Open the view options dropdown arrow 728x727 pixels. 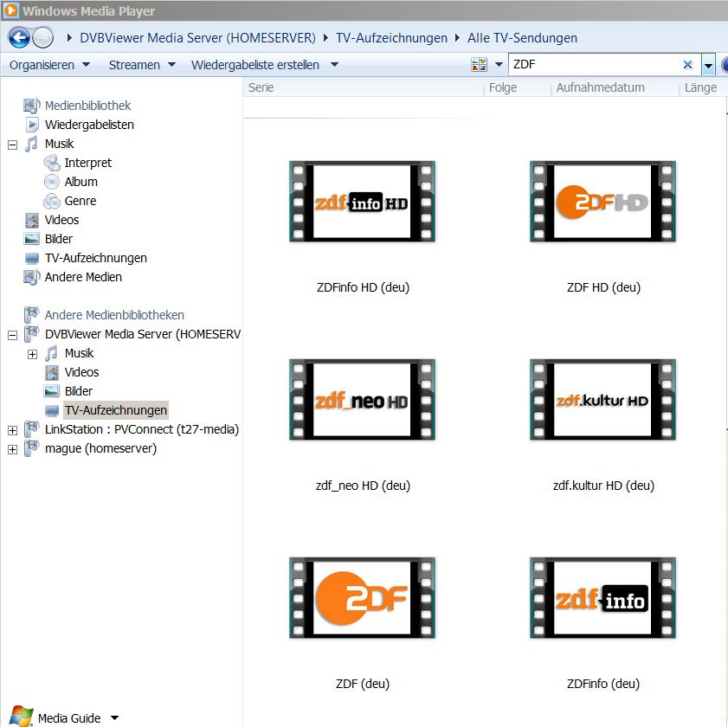tap(499, 65)
